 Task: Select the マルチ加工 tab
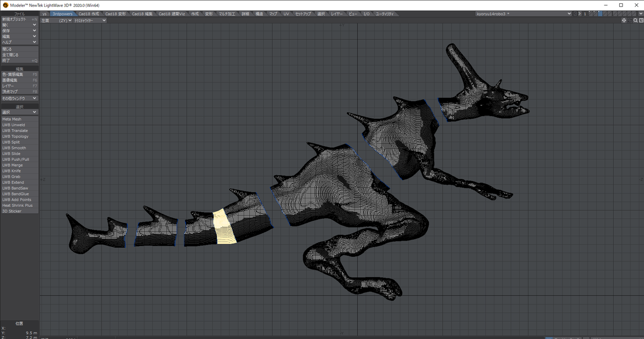tap(228, 13)
